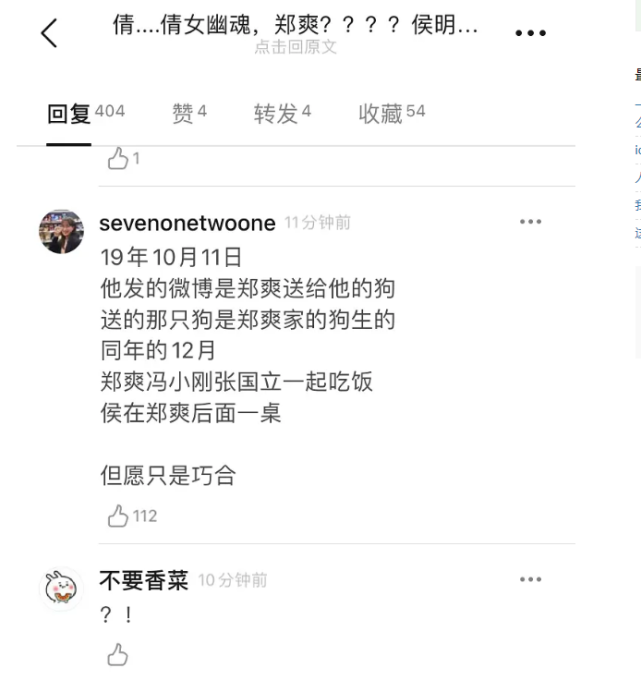The height and width of the screenshot is (680, 641).
Task: Switch to the 转发 4 tab
Action: [x=282, y=114]
